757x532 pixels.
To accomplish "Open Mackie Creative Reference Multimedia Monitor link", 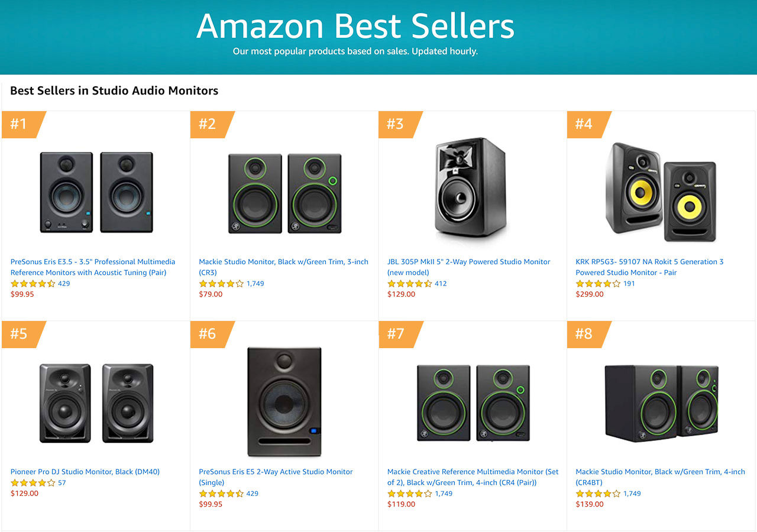I will tap(473, 477).
